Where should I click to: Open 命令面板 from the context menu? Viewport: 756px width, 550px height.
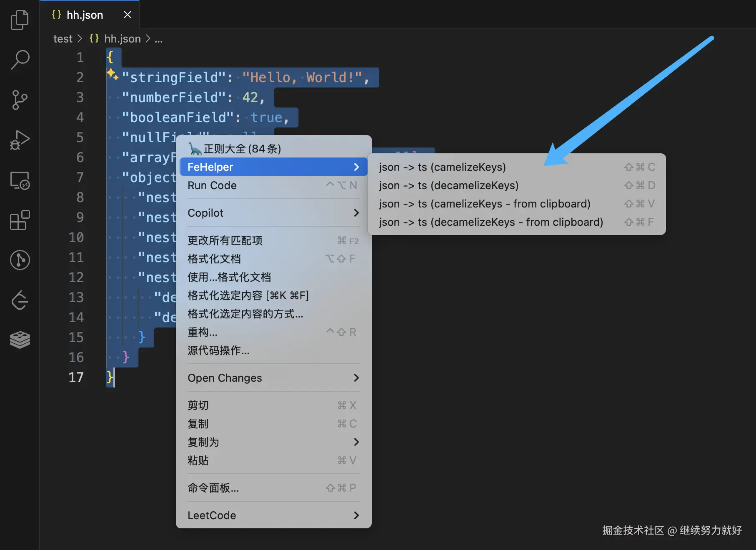(213, 488)
